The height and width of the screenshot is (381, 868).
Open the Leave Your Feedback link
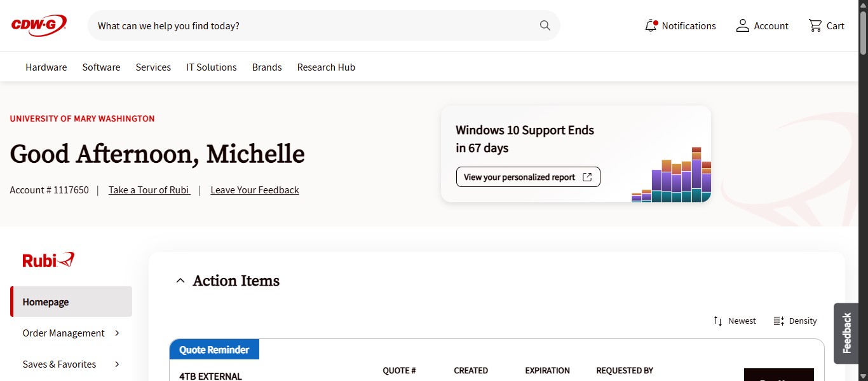coord(254,190)
